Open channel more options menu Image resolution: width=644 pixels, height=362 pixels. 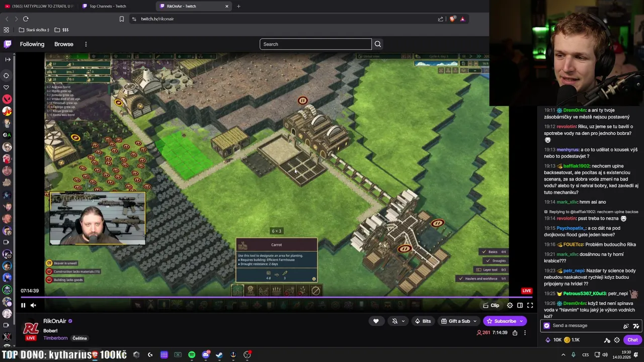(x=525, y=333)
